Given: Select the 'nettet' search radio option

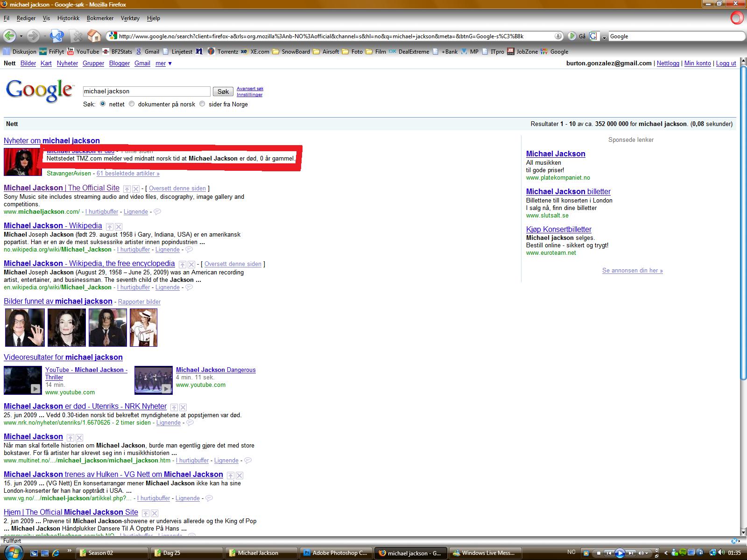Looking at the screenshot, I should (103, 104).
